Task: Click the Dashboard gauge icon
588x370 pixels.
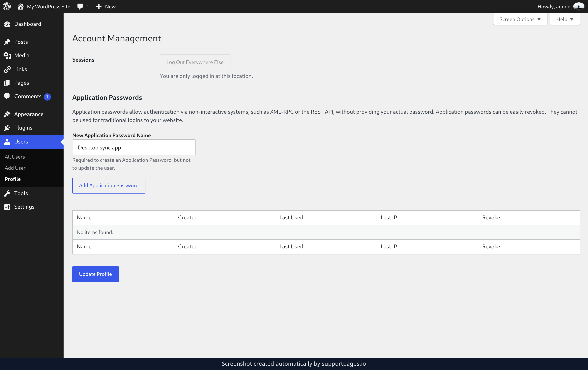Action: 7,24
